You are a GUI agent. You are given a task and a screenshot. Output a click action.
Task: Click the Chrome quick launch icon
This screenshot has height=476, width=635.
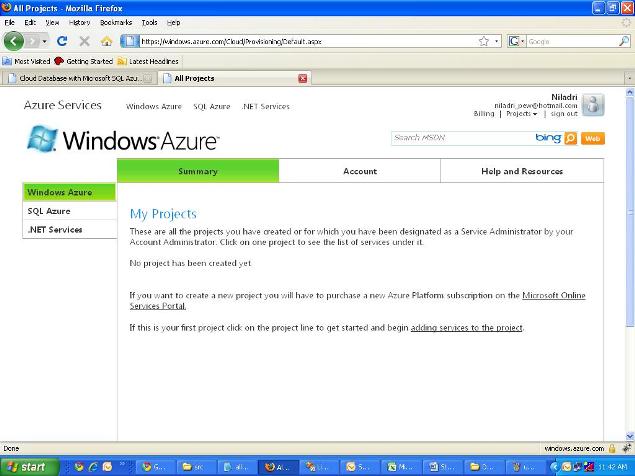(x=79, y=467)
